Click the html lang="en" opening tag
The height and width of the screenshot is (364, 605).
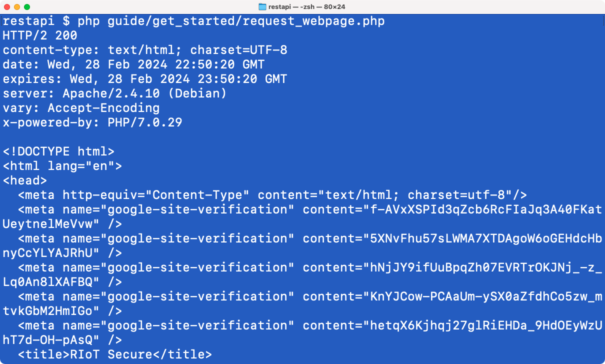(x=62, y=166)
